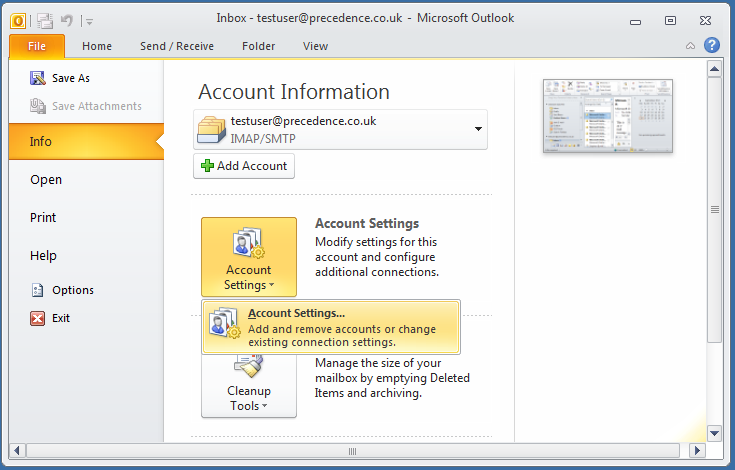
Task: Open the Cleanup Tools dropdown button
Action: click(249, 387)
